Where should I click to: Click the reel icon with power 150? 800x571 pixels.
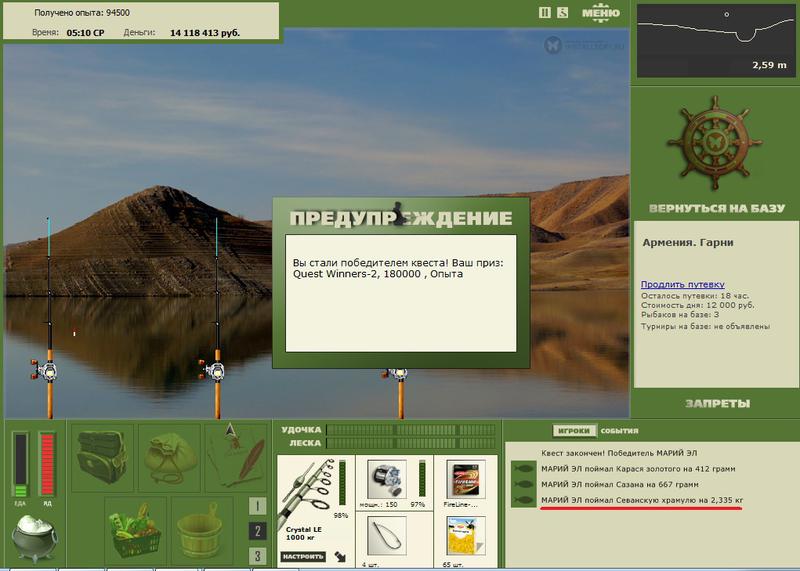click(387, 479)
